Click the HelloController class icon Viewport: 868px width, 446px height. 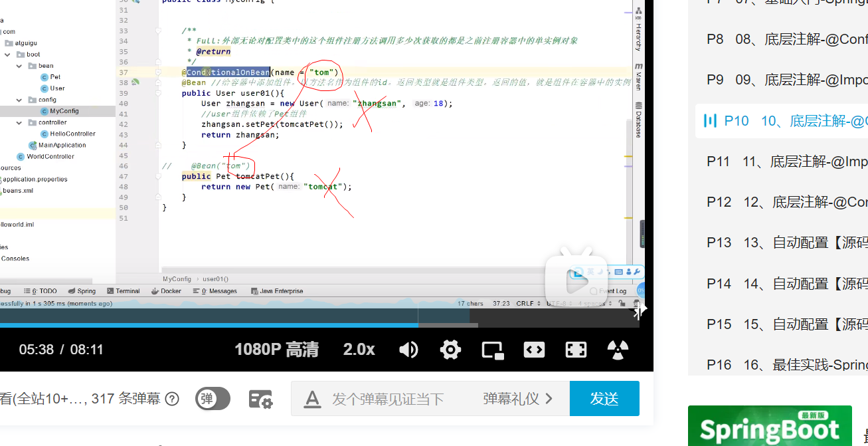point(44,134)
